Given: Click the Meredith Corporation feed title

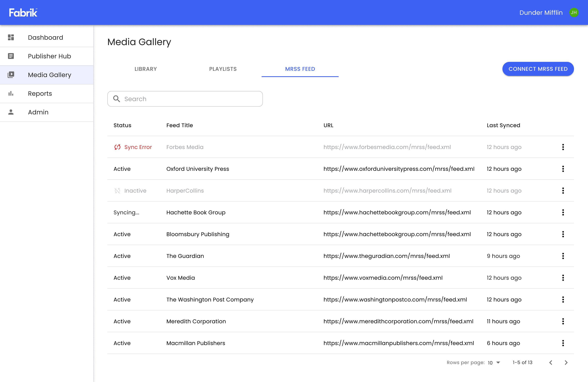Looking at the screenshot, I should [196, 321].
